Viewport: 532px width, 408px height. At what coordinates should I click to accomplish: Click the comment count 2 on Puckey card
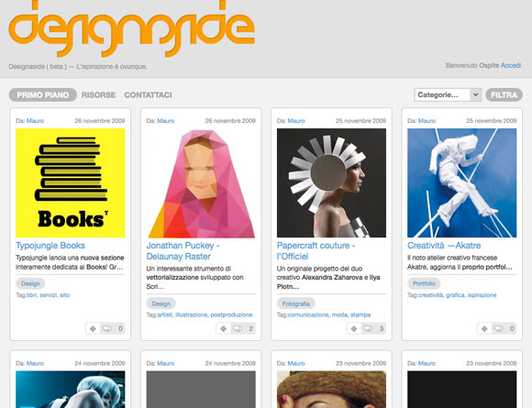click(x=250, y=328)
